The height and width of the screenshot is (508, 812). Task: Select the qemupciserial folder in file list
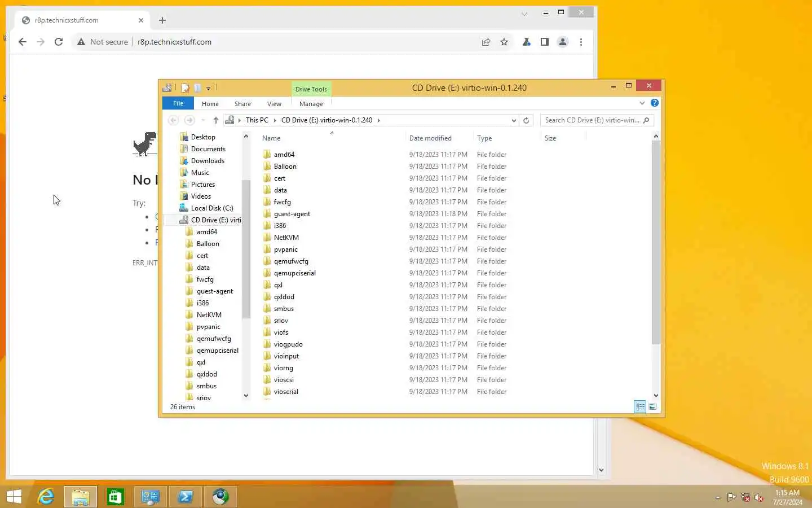[x=294, y=273]
